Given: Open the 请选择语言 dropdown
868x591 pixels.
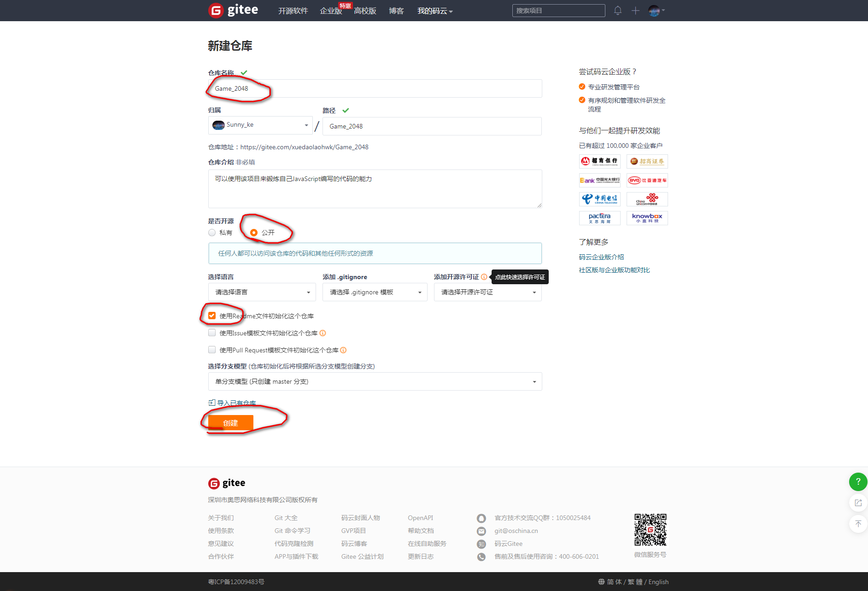Looking at the screenshot, I should click(x=262, y=292).
